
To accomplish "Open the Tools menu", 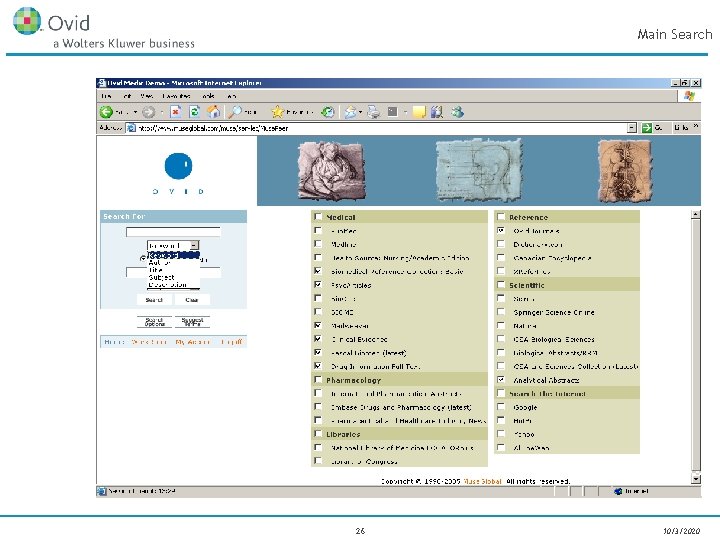I will pyautogui.click(x=208, y=96).
